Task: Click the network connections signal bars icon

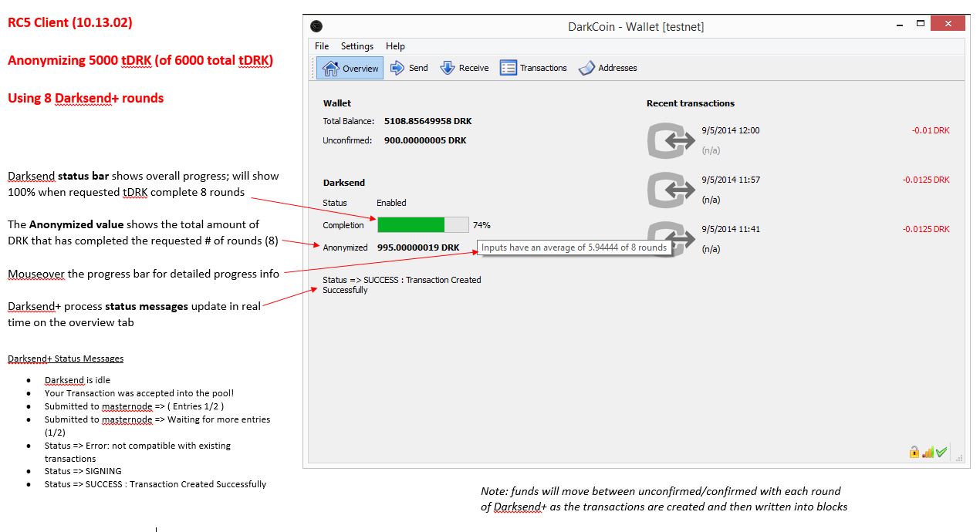Action: pyautogui.click(x=928, y=453)
